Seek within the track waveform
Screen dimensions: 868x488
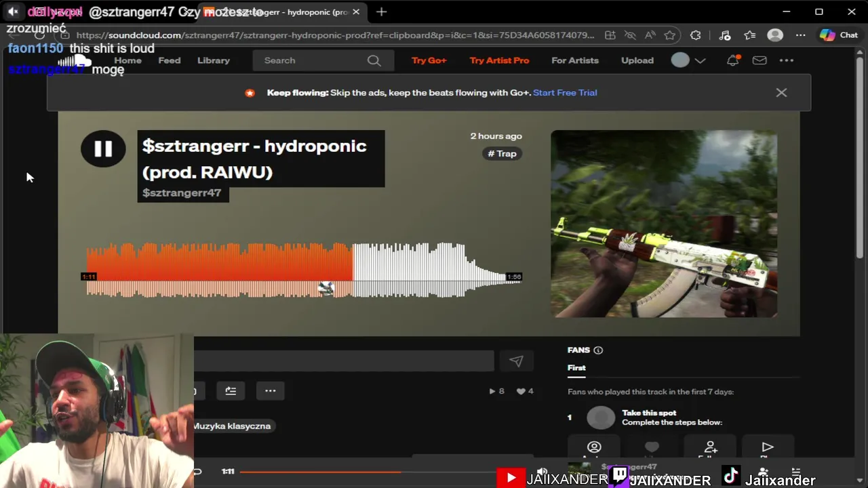tap(303, 270)
